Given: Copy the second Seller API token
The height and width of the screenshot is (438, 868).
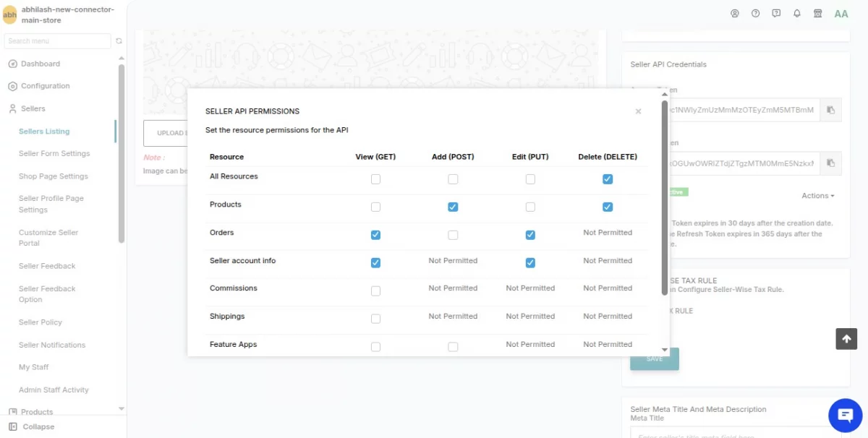Looking at the screenshot, I should [831, 163].
